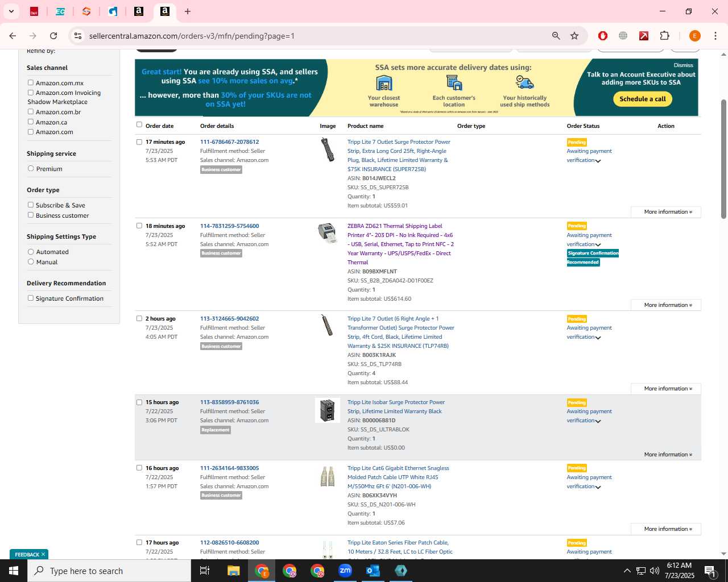728x582 pixels.
Task: Bookmark this page with star icon
Action: coord(574,36)
